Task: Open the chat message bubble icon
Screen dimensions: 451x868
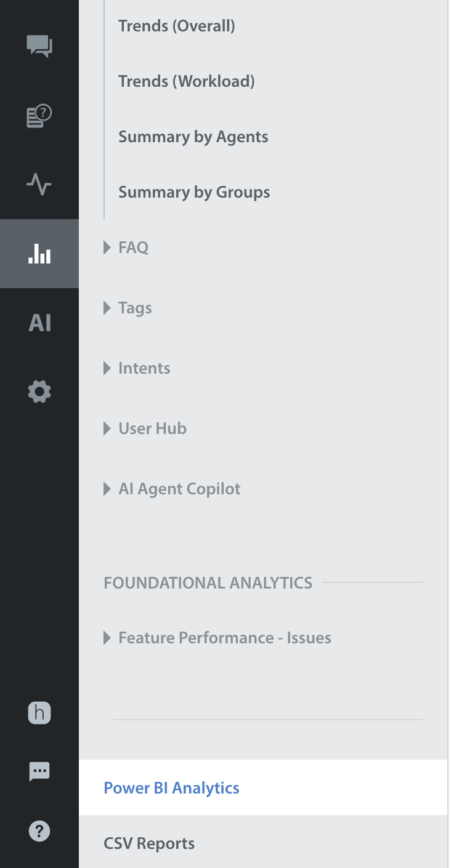Action: click(39, 771)
